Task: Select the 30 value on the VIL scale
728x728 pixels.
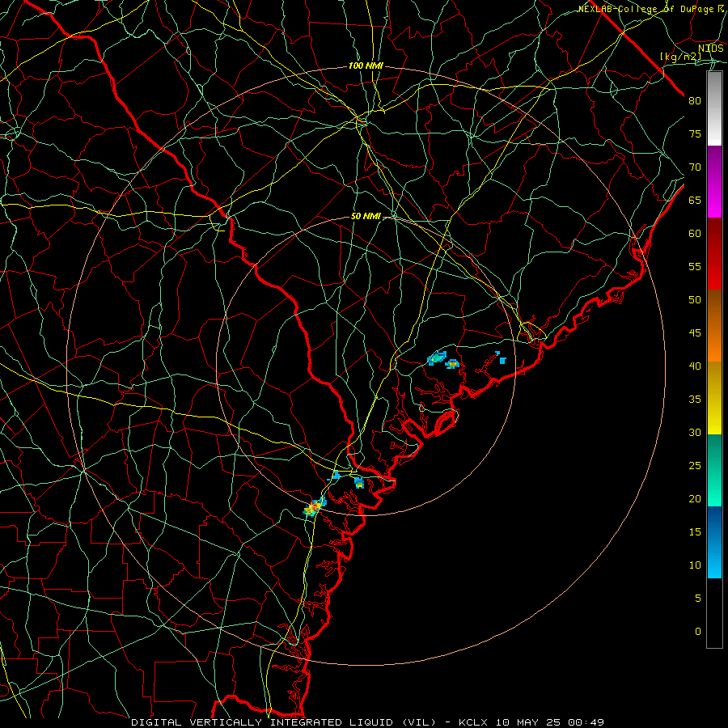Action: coord(695,432)
